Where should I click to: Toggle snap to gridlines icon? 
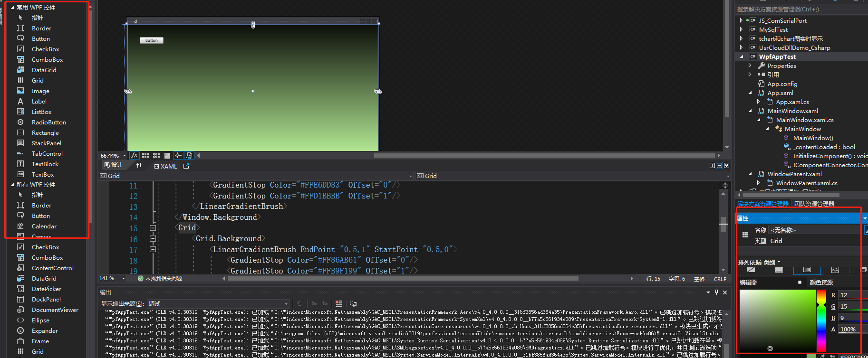(156, 155)
